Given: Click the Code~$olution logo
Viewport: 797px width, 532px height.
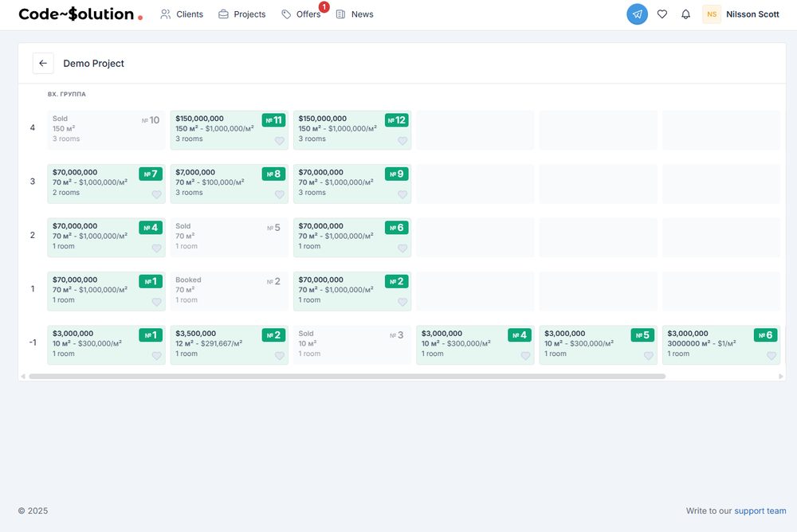Looking at the screenshot, I should pos(80,14).
